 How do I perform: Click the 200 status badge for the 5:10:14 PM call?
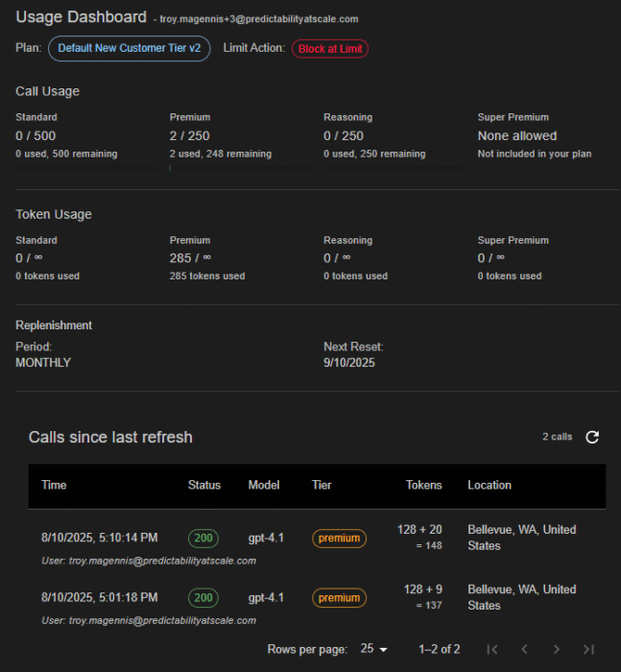[203, 538]
